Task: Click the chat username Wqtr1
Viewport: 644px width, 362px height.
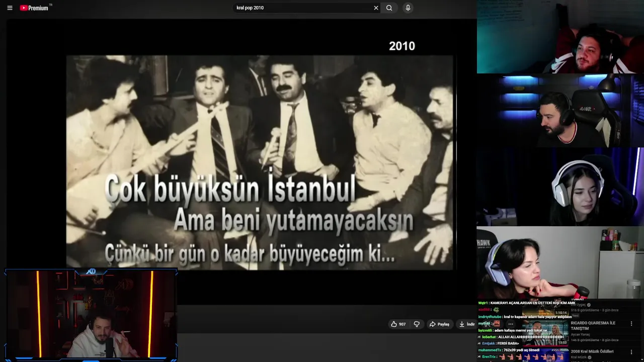Action: coord(483,303)
